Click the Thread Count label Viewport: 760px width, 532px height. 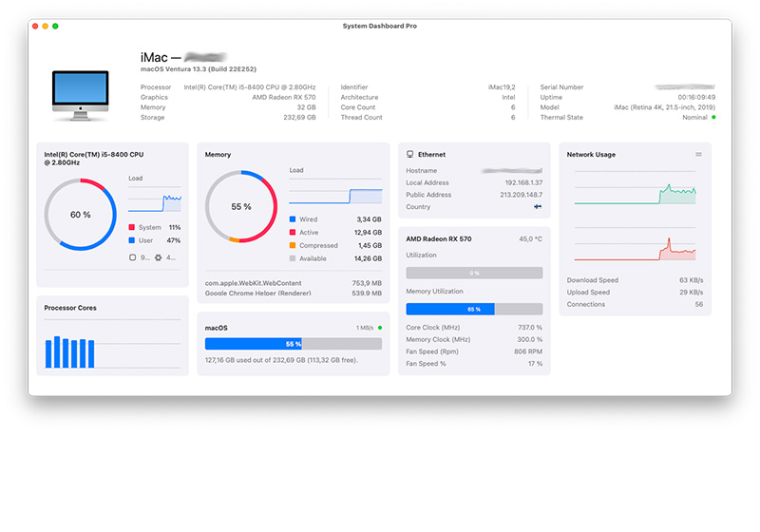tap(361, 117)
